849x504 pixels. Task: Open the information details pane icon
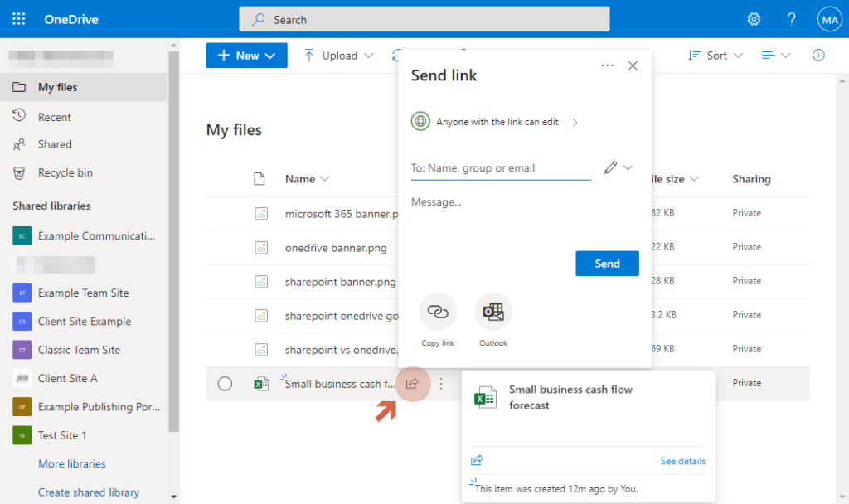tap(818, 56)
